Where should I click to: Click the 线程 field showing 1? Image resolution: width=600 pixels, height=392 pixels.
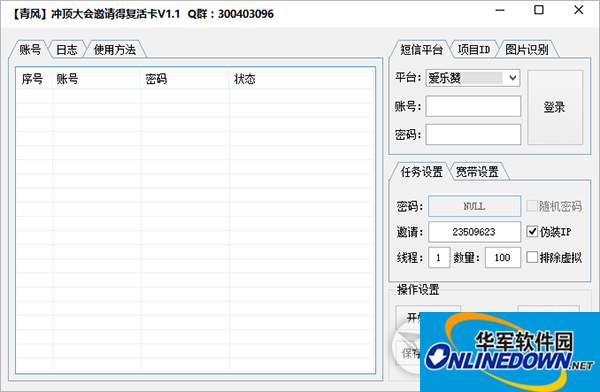point(439,257)
